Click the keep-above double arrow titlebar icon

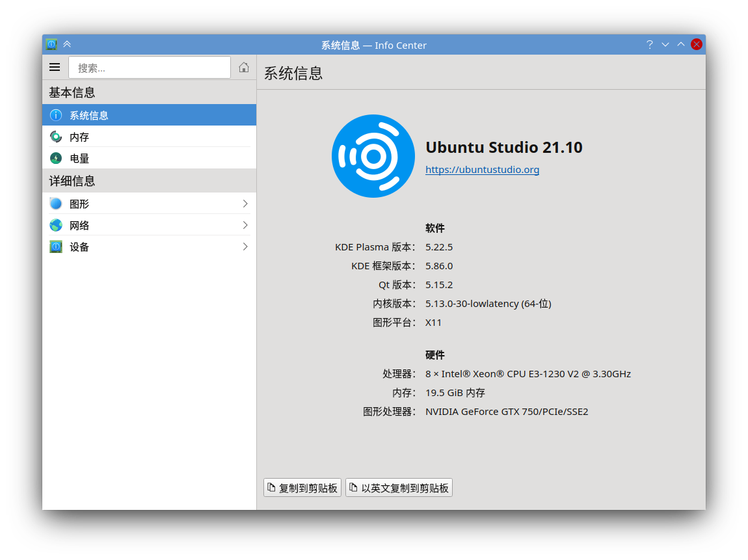67,44
